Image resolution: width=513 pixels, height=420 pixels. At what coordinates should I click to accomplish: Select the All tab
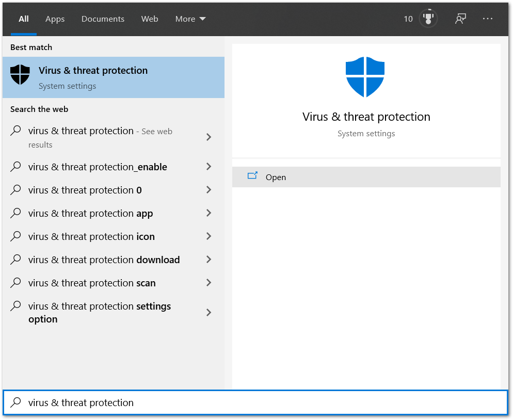(x=24, y=19)
